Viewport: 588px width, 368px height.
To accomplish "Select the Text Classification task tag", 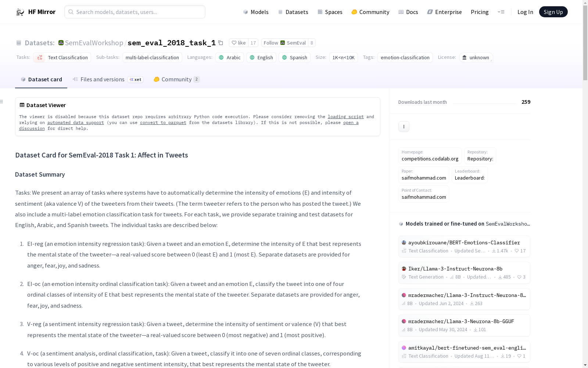I will (x=62, y=57).
